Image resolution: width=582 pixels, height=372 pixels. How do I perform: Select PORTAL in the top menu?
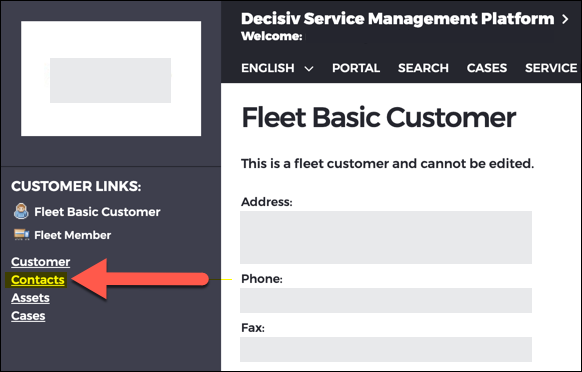(x=356, y=68)
